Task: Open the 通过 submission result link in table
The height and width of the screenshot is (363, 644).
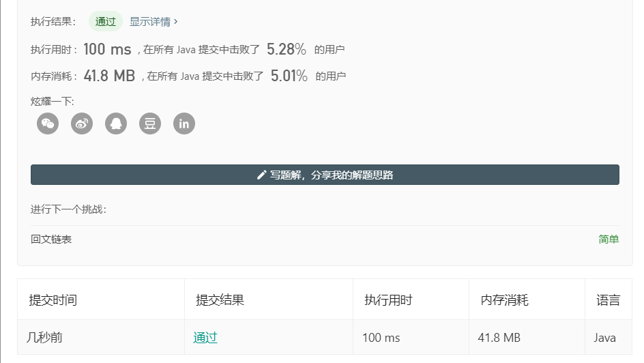Action: click(x=205, y=338)
